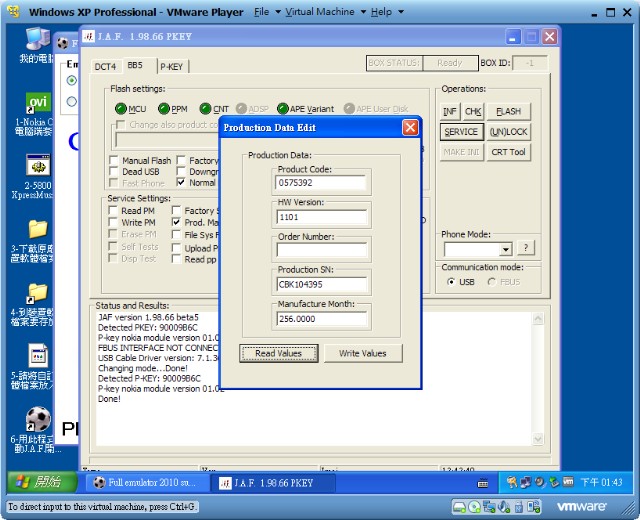Enable the Manual Flash checkbox
This screenshot has height=520, width=640.
point(114,160)
